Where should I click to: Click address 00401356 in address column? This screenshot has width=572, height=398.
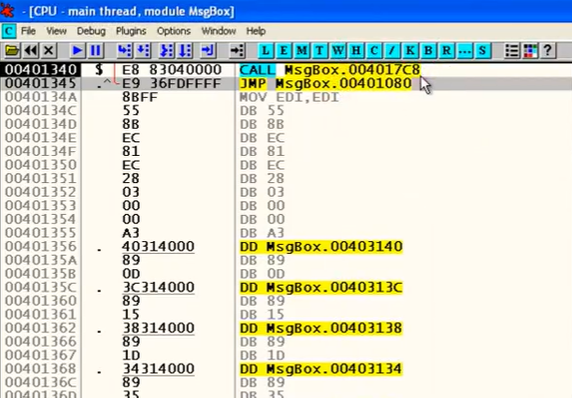coord(40,247)
